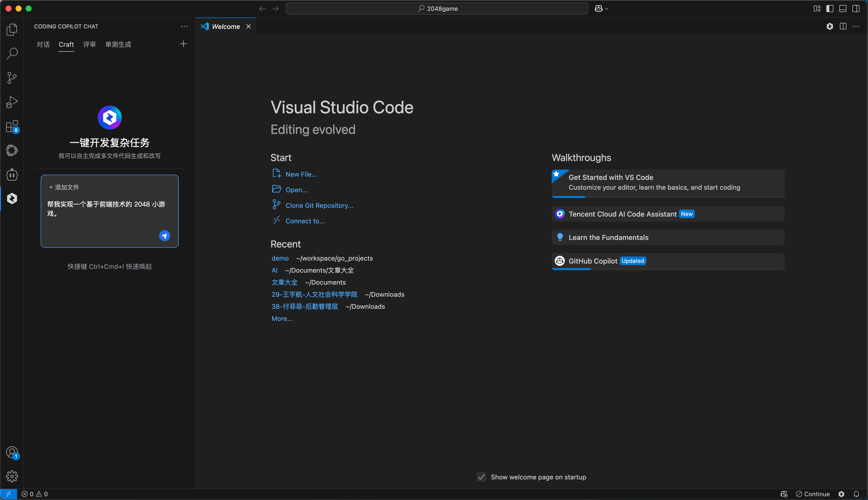The width and height of the screenshot is (868, 500).
Task: Click Customize Layout icon in title bar
Action: pyautogui.click(x=817, y=9)
